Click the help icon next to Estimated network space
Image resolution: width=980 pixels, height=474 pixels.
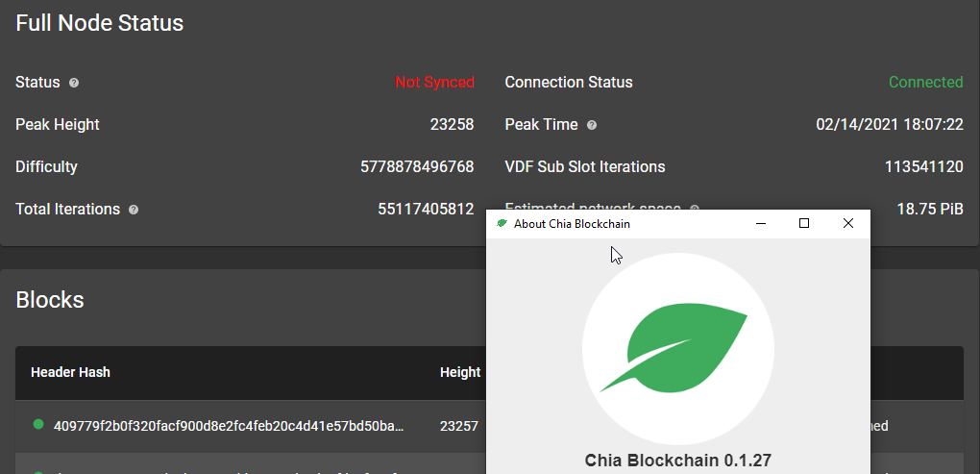(x=694, y=208)
